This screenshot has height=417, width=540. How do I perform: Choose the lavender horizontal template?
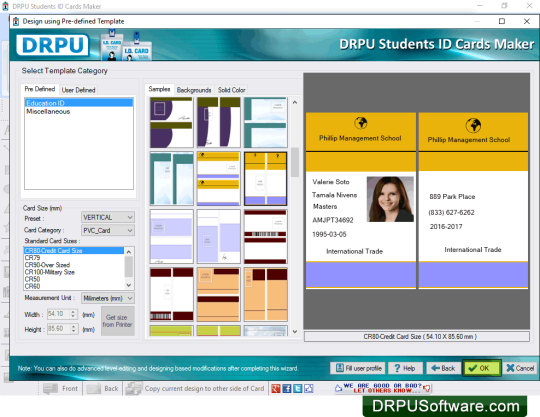(172, 236)
